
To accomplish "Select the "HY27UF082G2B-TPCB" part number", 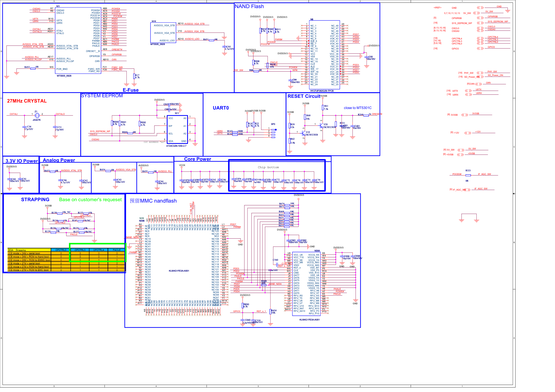I will click(322, 91).
